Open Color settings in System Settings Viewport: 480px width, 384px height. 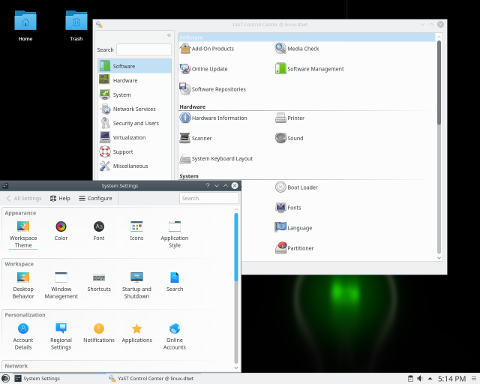point(61,231)
